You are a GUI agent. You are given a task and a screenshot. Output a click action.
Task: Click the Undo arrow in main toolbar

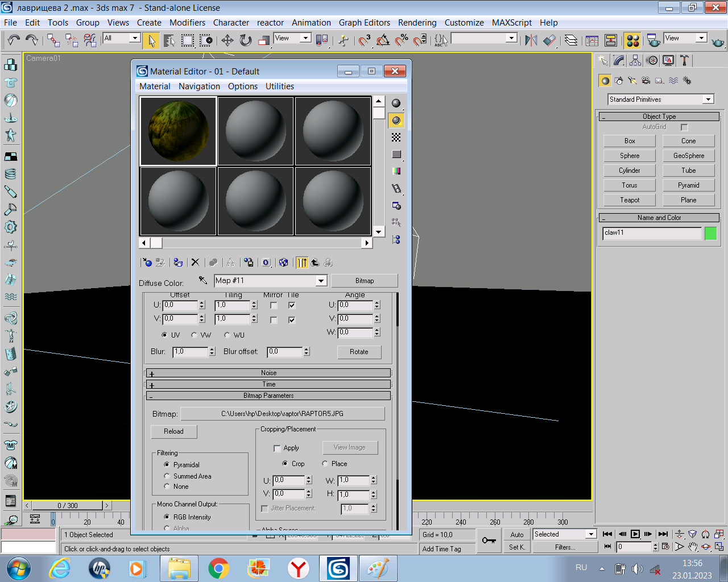click(x=14, y=40)
